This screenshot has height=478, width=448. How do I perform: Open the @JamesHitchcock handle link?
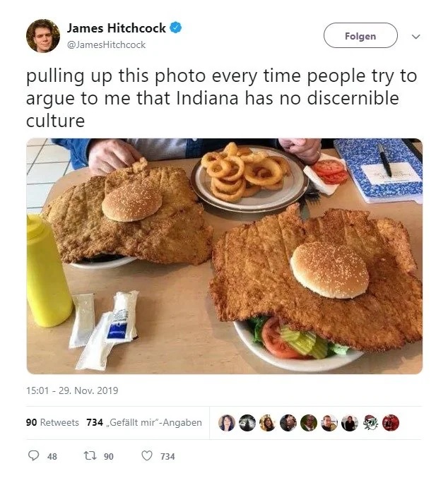(106, 44)
